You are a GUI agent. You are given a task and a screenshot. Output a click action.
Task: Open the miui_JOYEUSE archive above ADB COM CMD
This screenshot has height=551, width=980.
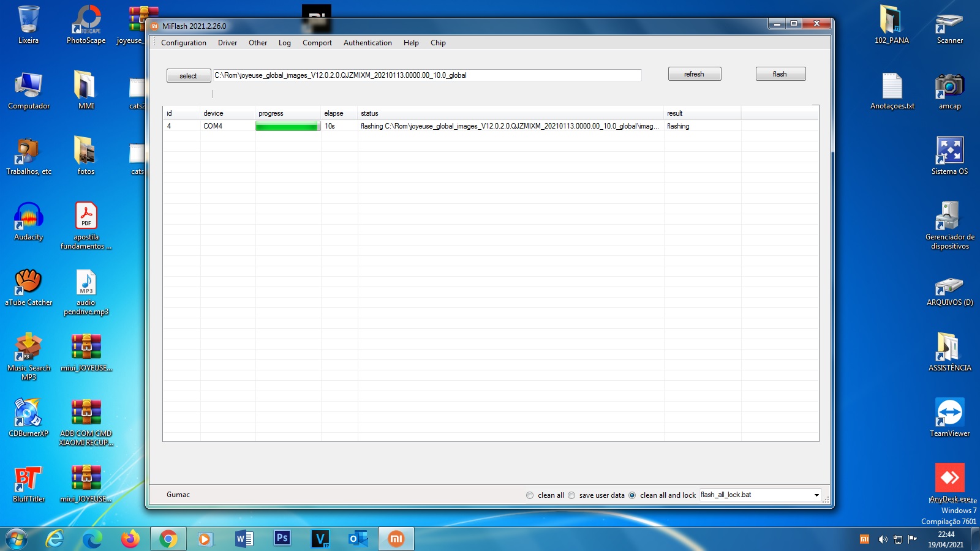86,353
